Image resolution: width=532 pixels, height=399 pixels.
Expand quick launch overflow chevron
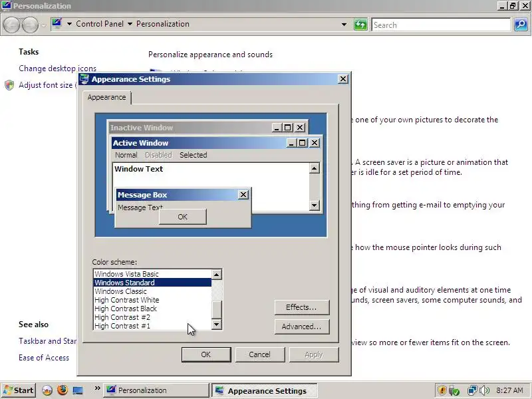pos(97,388)
